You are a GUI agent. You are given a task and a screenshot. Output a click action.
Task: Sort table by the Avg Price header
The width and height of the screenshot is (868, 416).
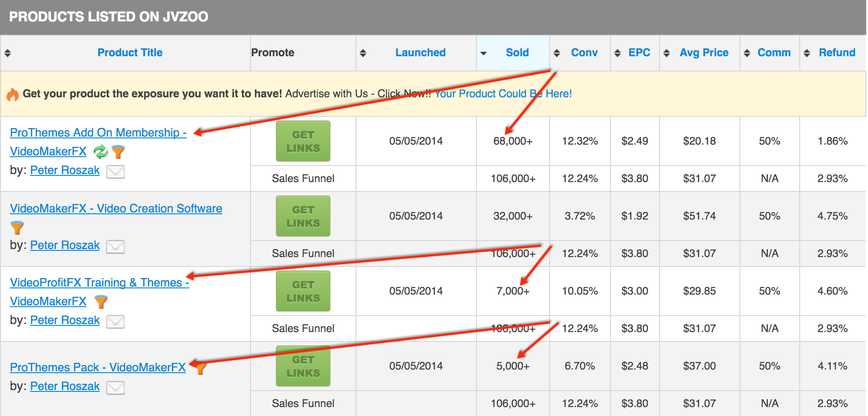[704, 53]
